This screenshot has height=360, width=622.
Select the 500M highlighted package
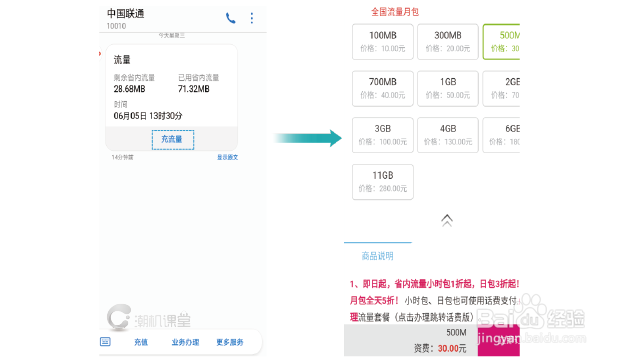[x=501, y=42]
